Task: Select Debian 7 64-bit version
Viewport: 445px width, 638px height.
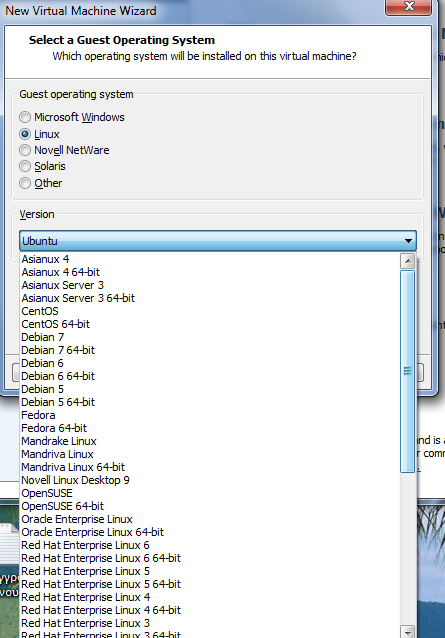Action: [58, 350]
